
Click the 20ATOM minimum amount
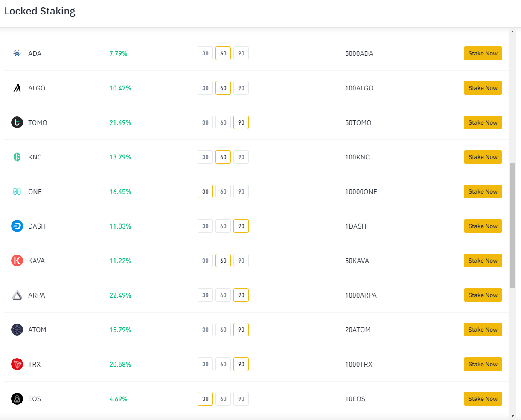tap(358, 330)
